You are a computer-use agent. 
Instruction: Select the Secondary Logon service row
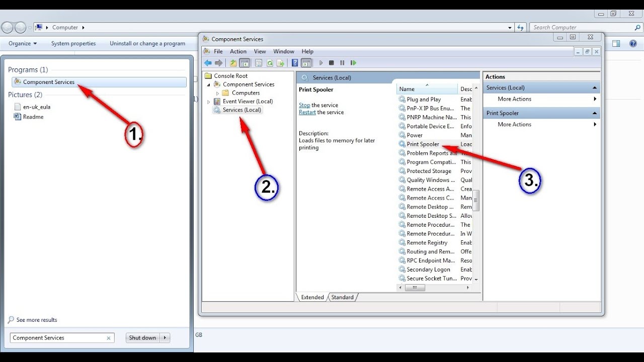click(435, 269)
